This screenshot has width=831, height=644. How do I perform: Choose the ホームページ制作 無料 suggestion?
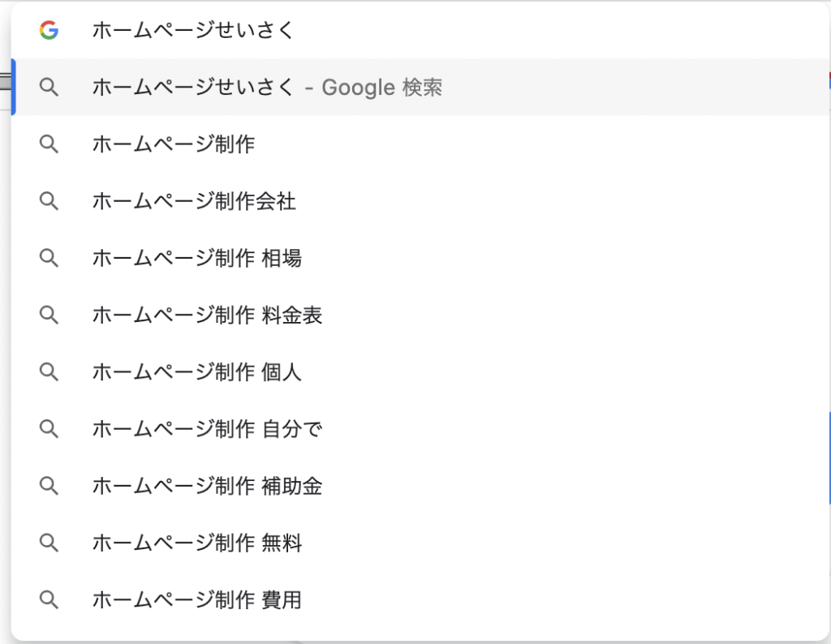point(197,543)
